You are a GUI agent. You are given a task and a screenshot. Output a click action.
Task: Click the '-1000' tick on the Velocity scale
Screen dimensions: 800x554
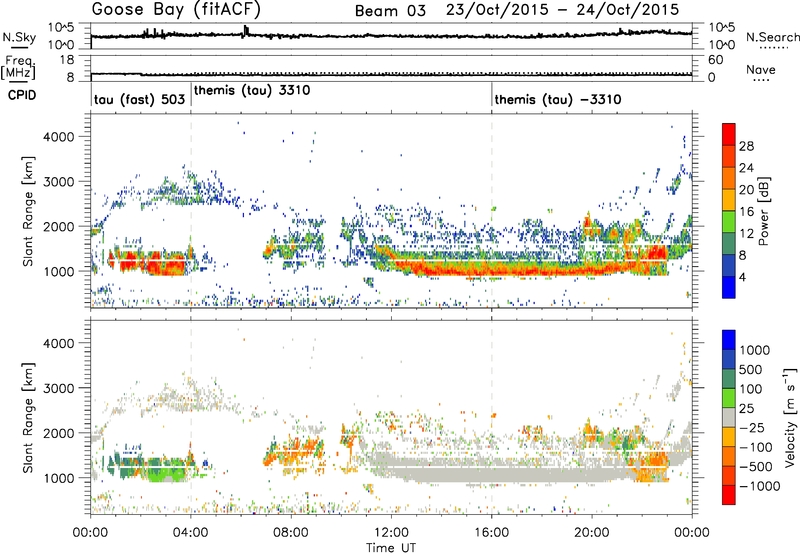pyautogui.click(x=759, y=486)
